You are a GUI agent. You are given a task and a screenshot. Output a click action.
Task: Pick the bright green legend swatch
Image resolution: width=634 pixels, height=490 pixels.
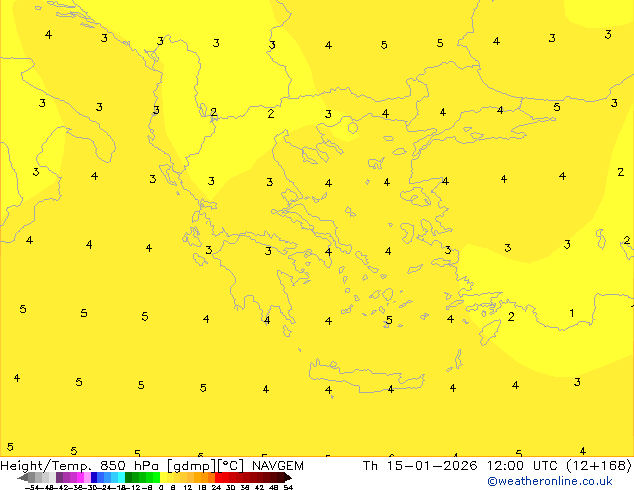tap(156, 477)
